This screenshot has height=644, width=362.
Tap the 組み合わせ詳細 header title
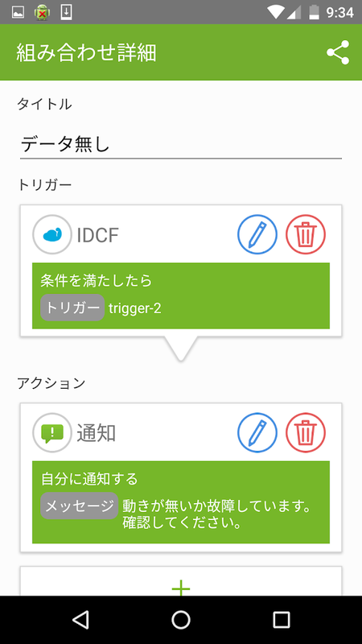(87, 53)
